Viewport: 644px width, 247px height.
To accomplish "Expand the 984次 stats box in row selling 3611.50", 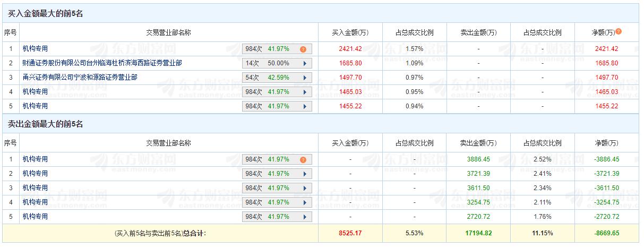I will click(277, 188).
